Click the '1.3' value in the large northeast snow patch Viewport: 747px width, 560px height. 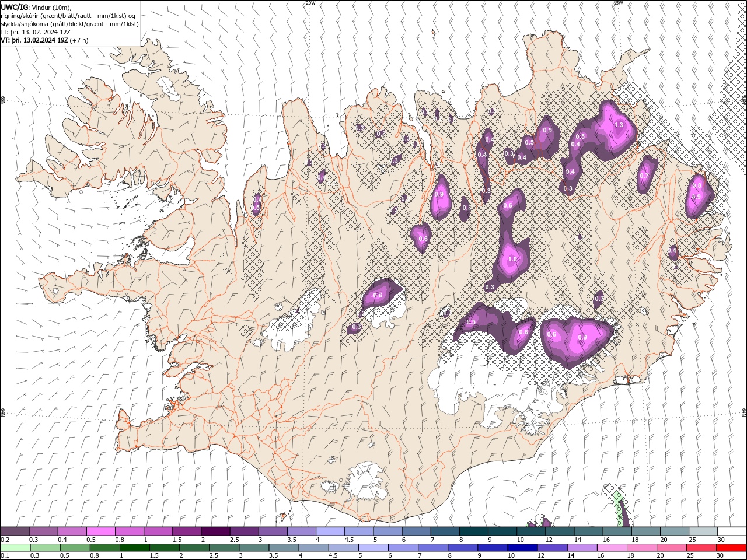click(x=619, y=125)
